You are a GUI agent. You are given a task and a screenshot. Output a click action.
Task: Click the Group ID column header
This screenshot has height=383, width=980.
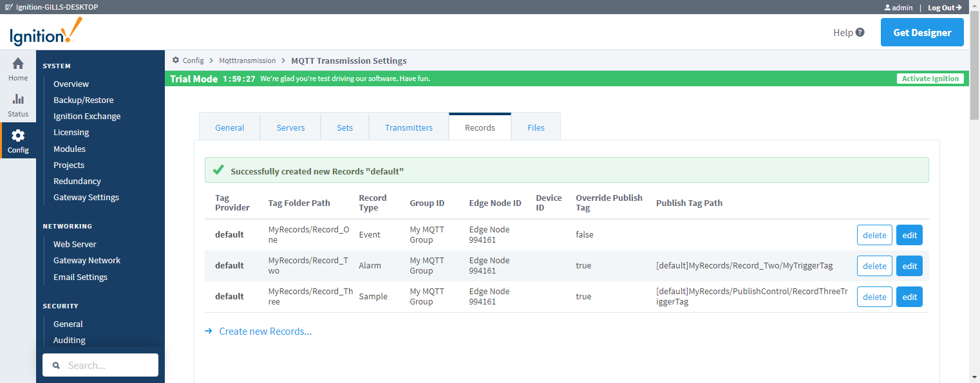point(427,203)
